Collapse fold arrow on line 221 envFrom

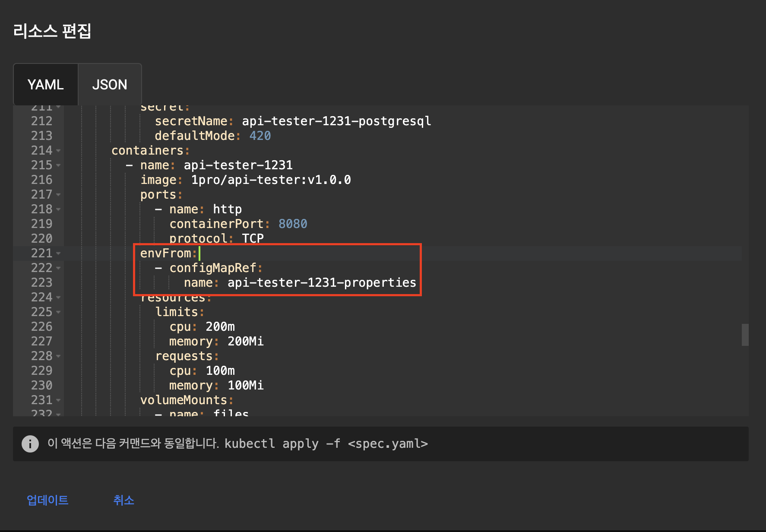tap(58, 253)
